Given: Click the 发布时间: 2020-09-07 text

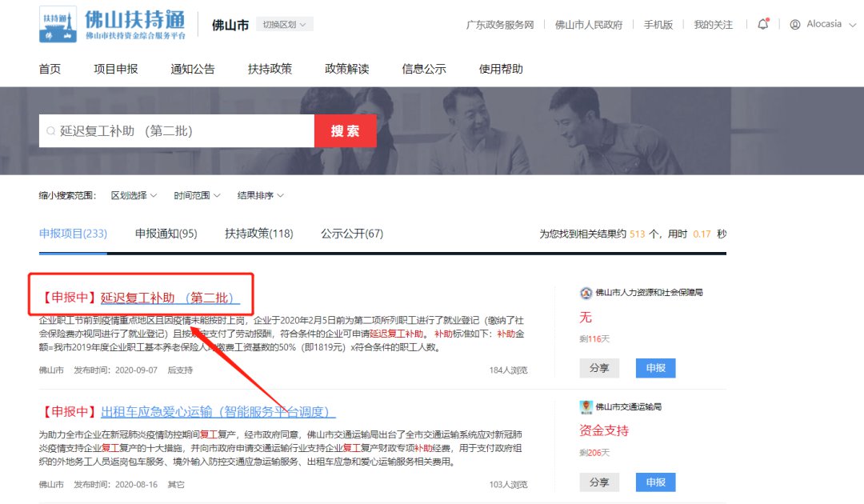Looking at the screenshot, I should point(116,370).
